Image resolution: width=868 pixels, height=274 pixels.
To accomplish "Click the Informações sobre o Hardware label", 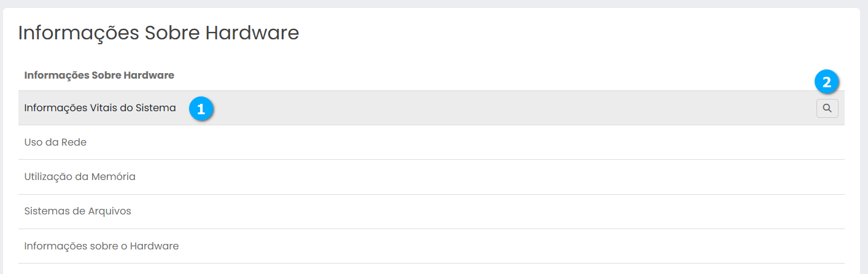I will tap(101, 246).
